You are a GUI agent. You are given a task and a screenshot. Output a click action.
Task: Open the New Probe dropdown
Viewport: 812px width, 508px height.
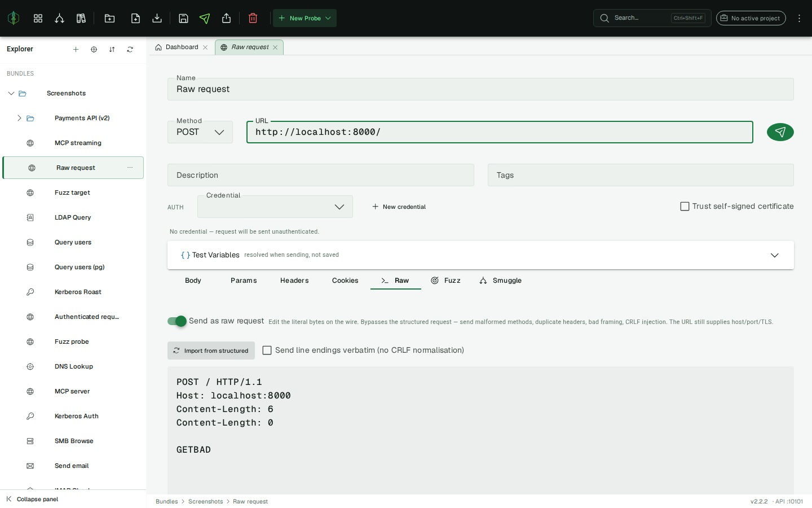click(x=304, y=18)
